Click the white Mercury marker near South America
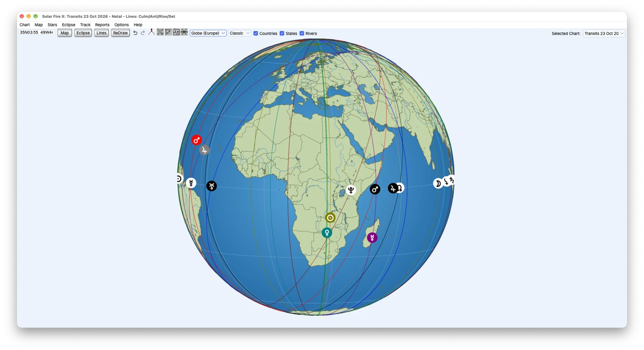This screenshot has height=350, width=644. 191,183
